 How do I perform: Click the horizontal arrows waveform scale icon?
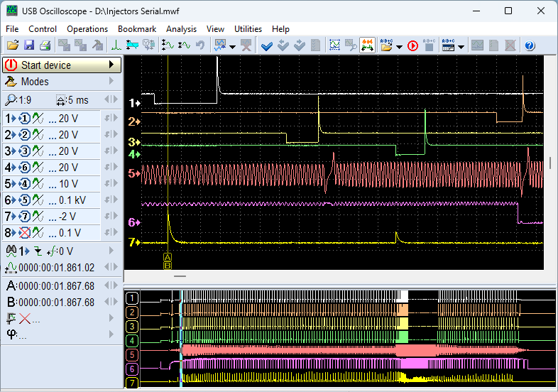click(185, 45)
